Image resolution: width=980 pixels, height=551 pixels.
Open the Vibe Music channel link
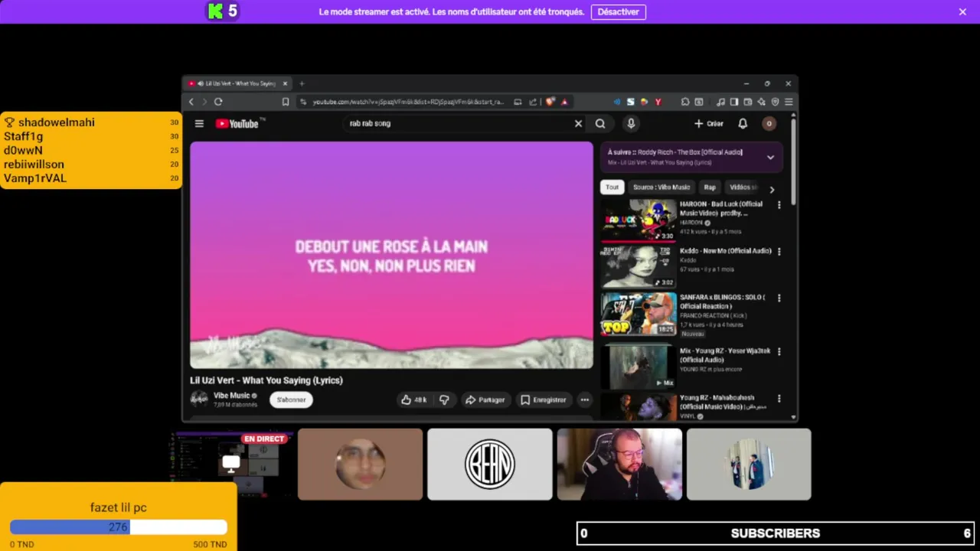(232, 396)
